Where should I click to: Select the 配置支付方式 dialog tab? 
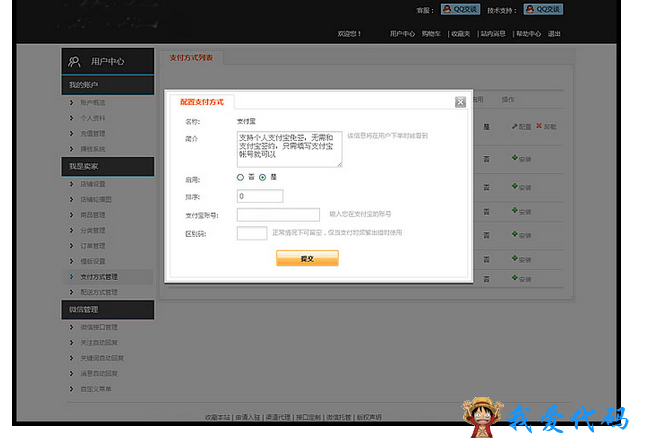[x=202, y=102]
